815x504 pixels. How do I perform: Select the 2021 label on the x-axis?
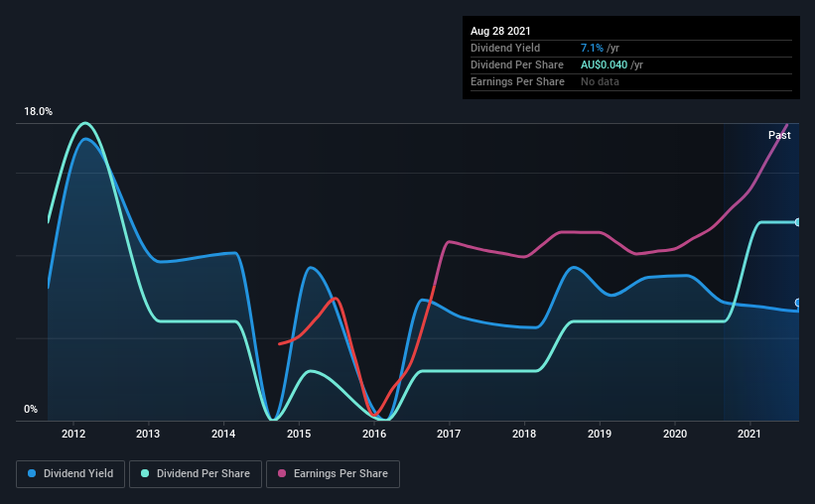pyautogui.click(x=749, y=434)
